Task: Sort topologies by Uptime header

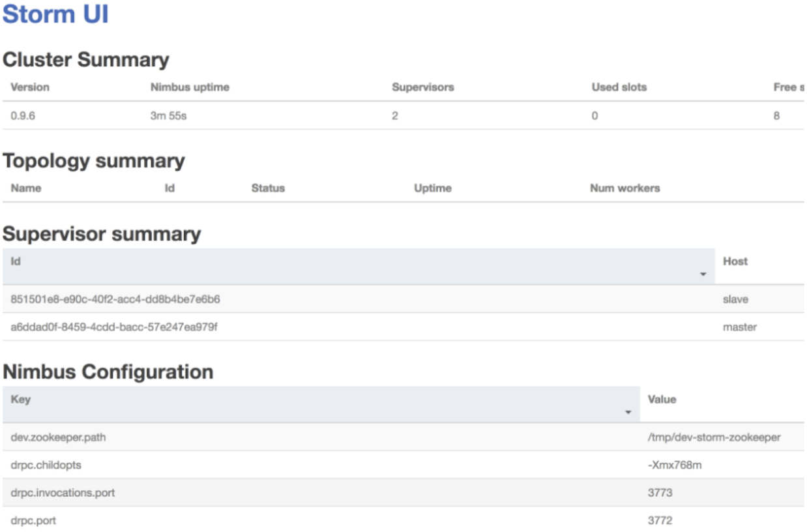Action: 433,188
